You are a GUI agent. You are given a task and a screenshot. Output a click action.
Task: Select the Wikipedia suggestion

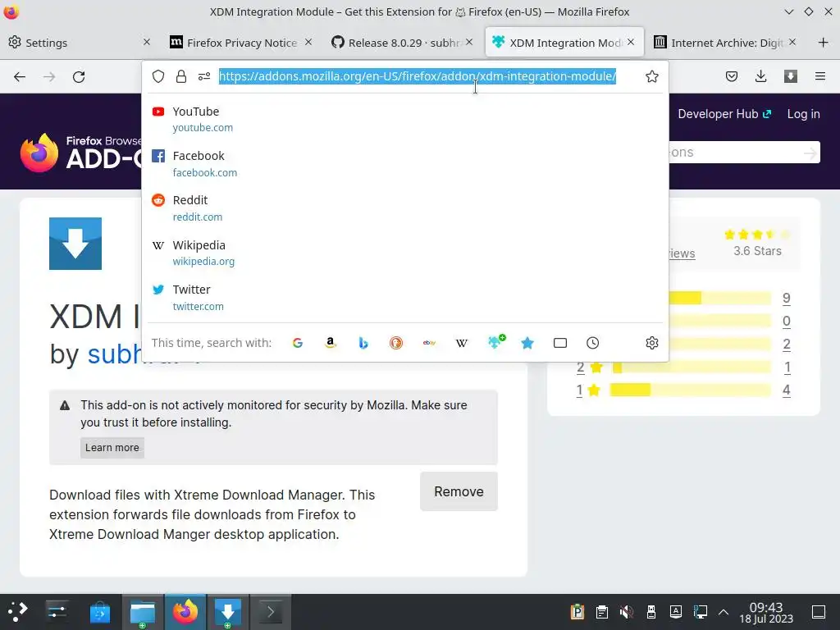[405, 253]
